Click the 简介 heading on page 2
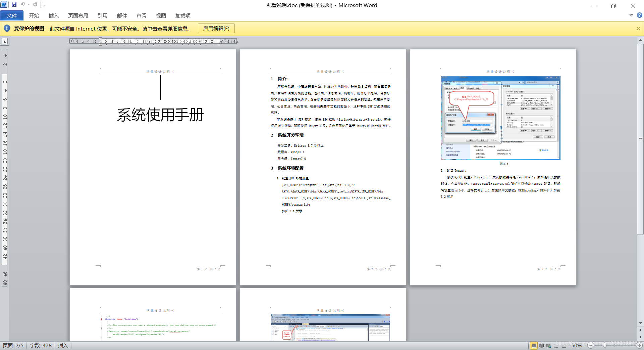The image size is (644, 350). (x=283, y=79)
